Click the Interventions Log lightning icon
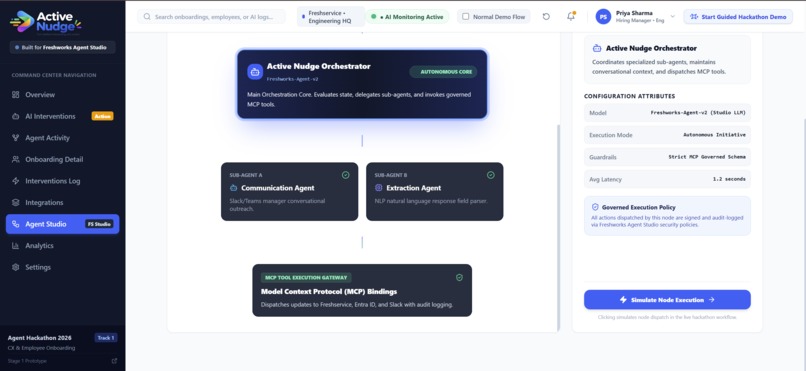806x371 pixels. tap(15, 181)
